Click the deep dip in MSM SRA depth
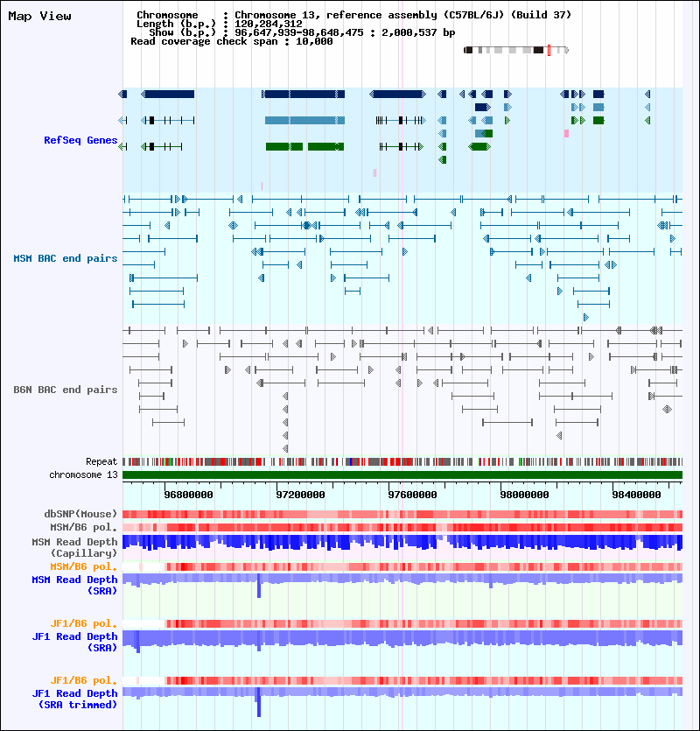700x731 pixels. (x=259, y=587)
